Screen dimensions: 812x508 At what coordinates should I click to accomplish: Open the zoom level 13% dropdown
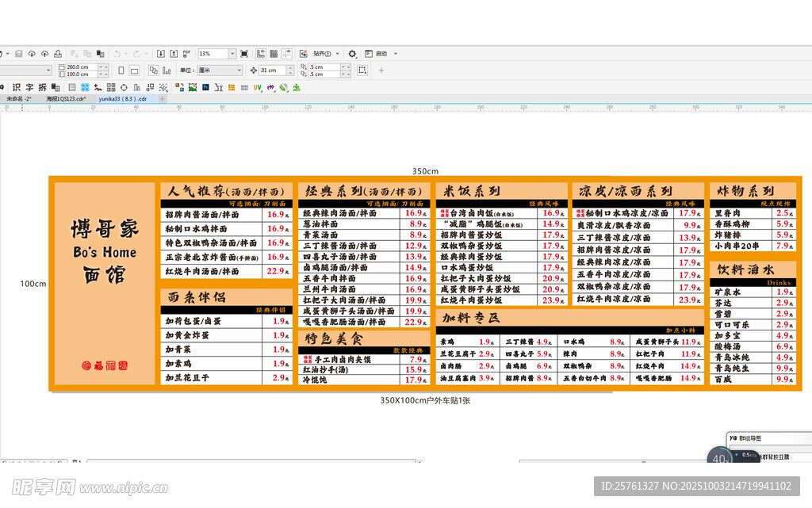(x=232, y=54)
